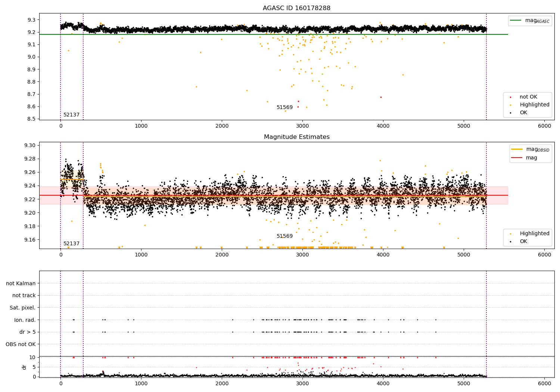Click the orange line sample beside mag OBSID
The image size is (560, 392).
point(517,149)
